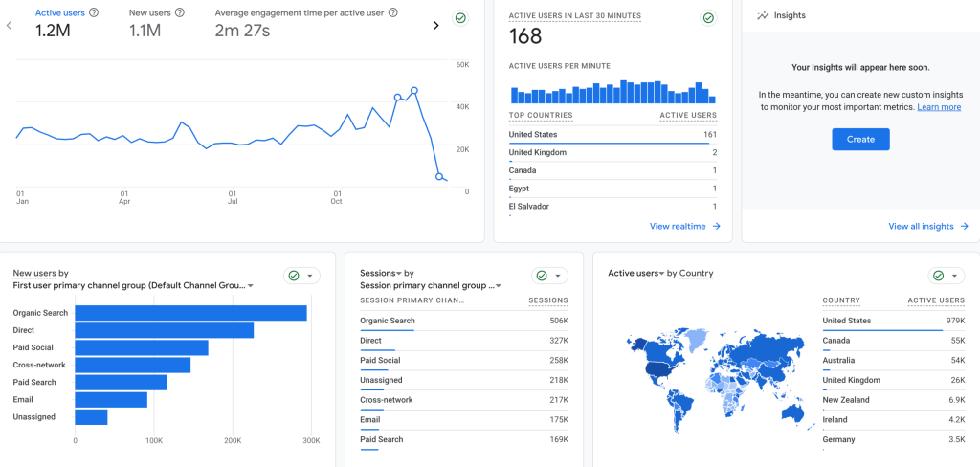The height and width of the screenshot is (467, 980).
Task: Click the Paid Social bar in chart
Action: (142, 347)
